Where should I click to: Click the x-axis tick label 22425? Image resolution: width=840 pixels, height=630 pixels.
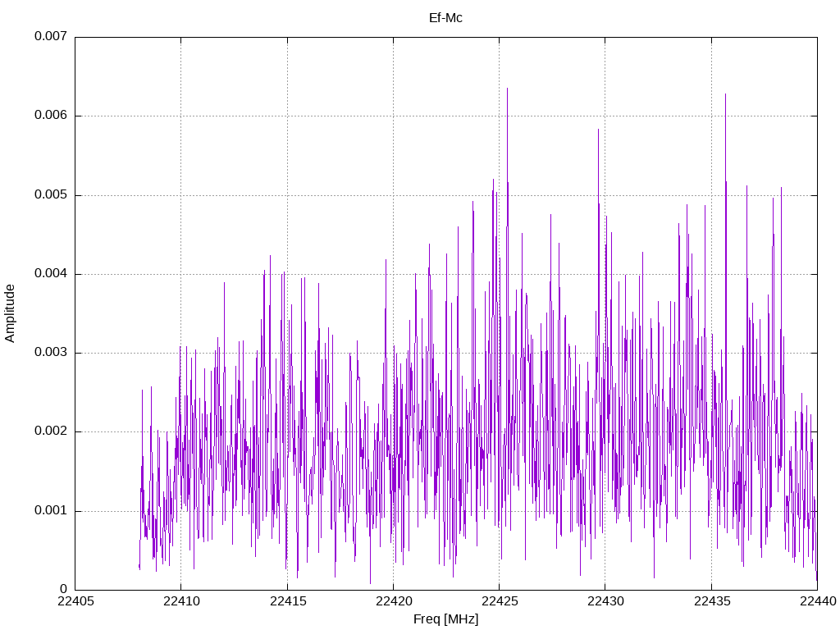pyautogui.click(x=500, y=601)
